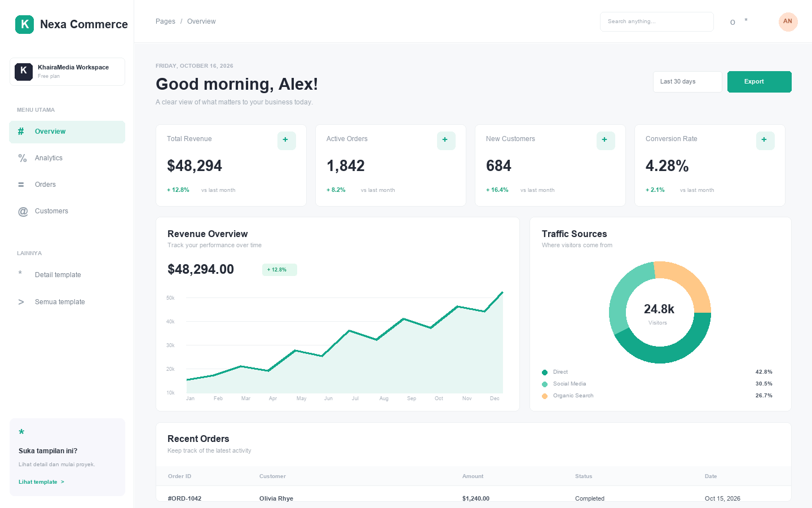
Task: Click the 1,842 Active Orders value
Action: [x=346, y=166]
